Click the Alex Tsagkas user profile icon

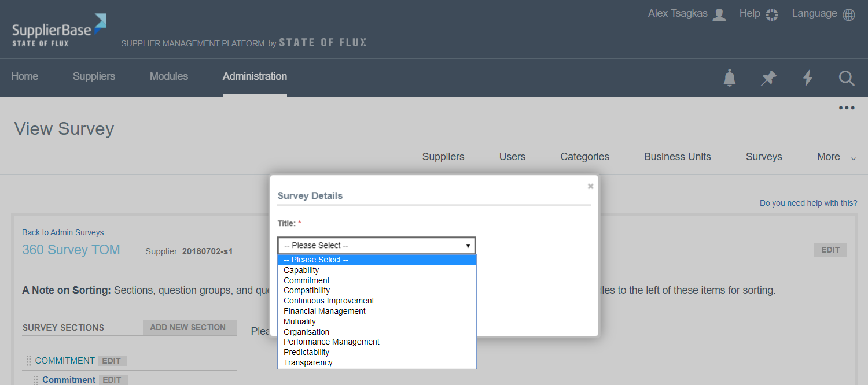coord(719,14)
